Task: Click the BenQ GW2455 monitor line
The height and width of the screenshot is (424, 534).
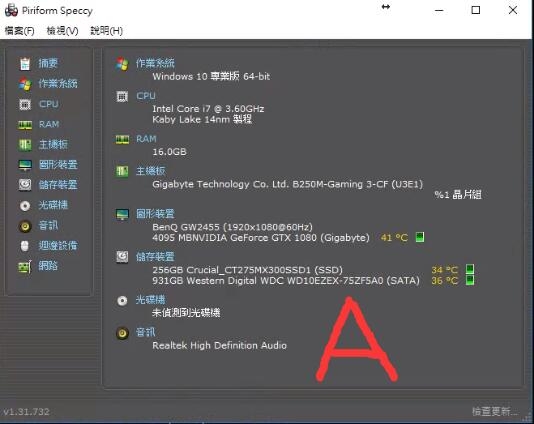Action: click(232, 227)
